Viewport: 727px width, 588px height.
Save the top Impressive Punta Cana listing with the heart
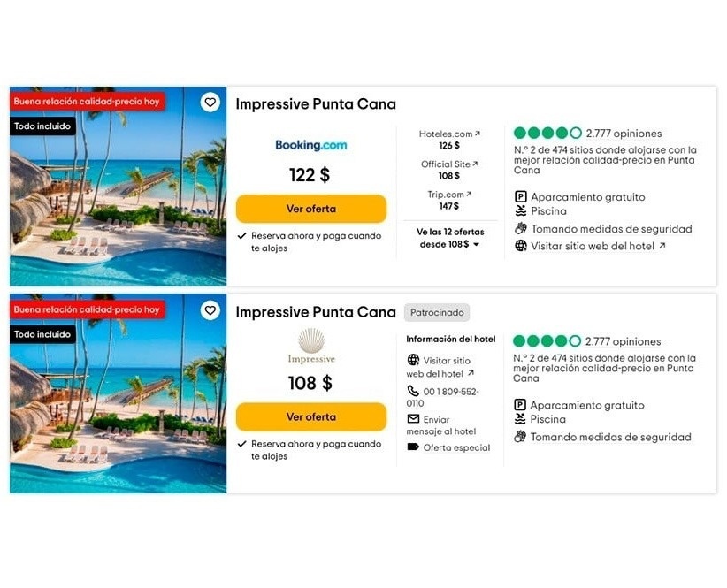[210, 103]
